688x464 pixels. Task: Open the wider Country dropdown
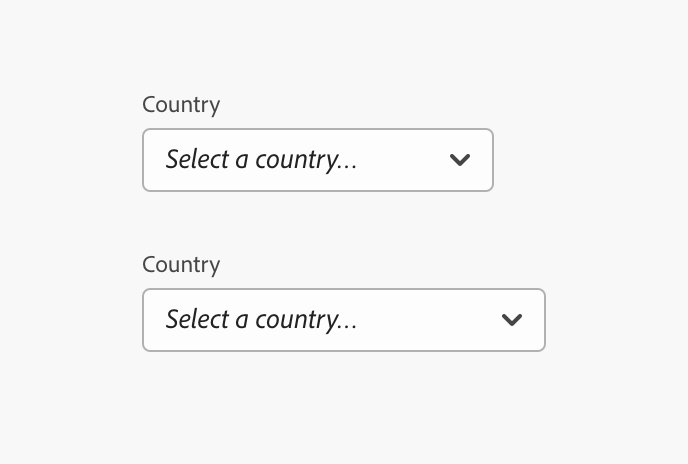coord(344,320)
